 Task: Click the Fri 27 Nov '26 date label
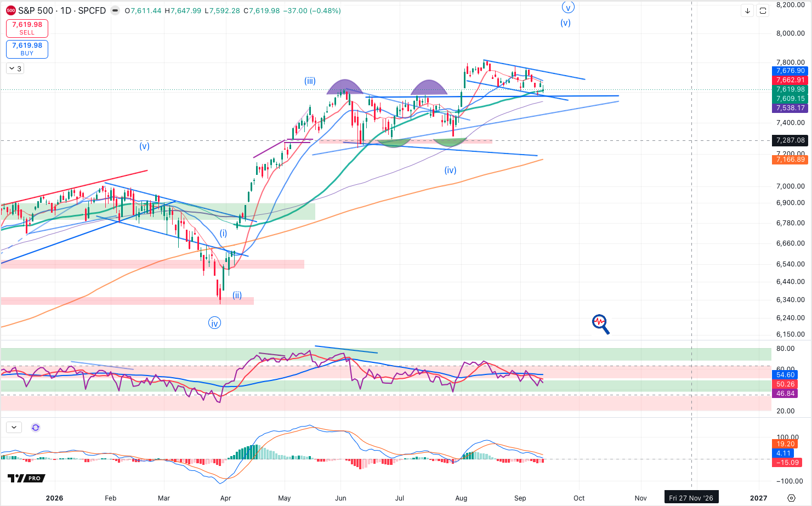(691, 498)
